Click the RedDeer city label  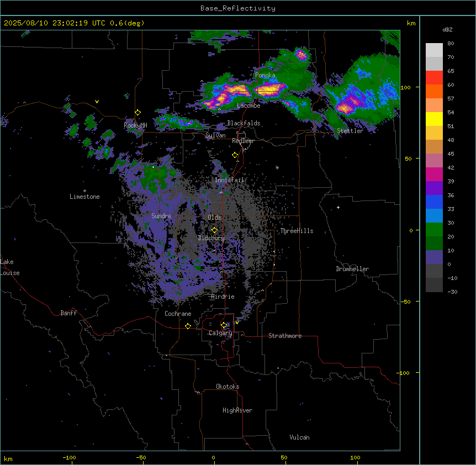coord(243,141)
